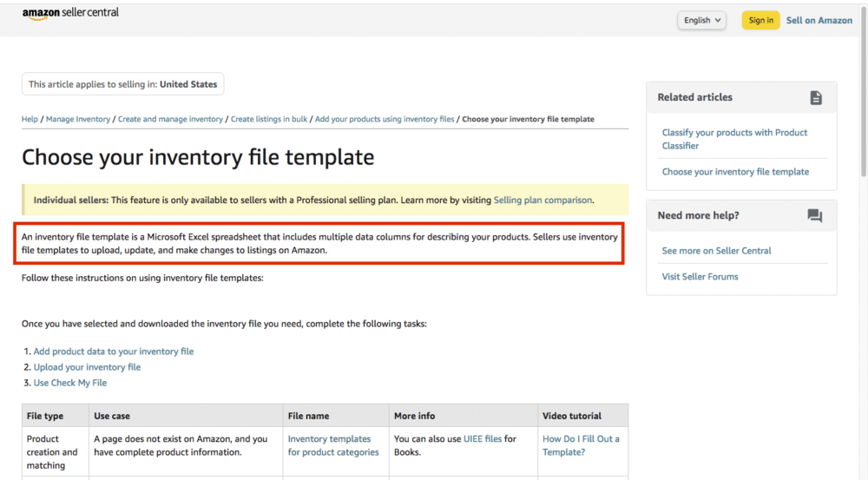Navigate to Create listings in bulk breadcrumb
868x480 pixels.
[x=269, y=119]
